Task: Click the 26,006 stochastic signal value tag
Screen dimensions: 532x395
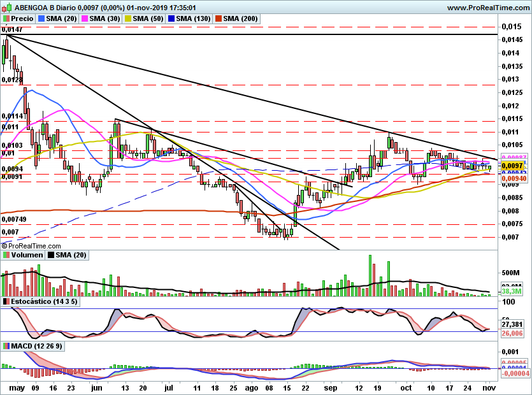Action: pyautogui.click(x=512, y=333)
